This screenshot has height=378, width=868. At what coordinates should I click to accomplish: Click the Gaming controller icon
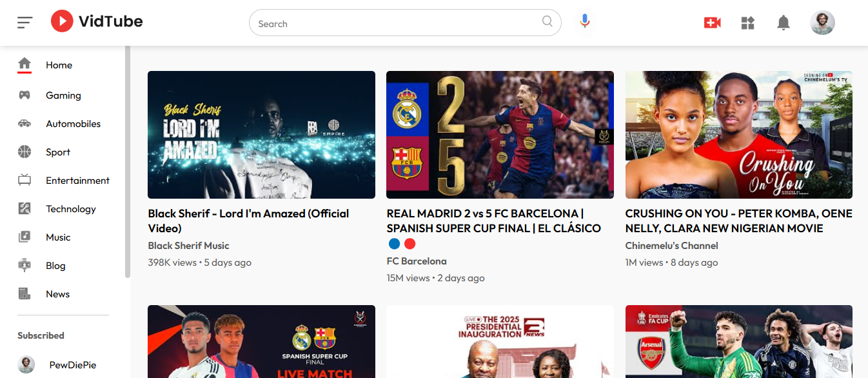point(25,95)
